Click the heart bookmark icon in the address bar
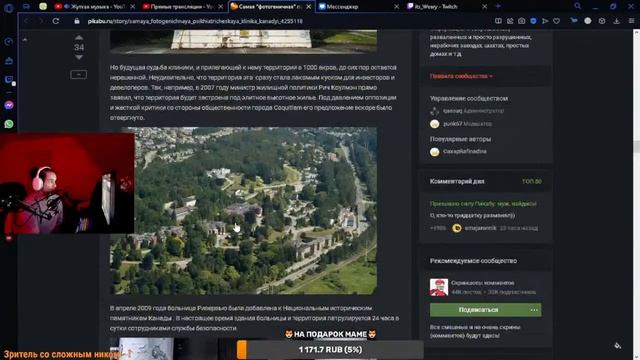Screen dimensions: 640x360 [x=556, y=21]
